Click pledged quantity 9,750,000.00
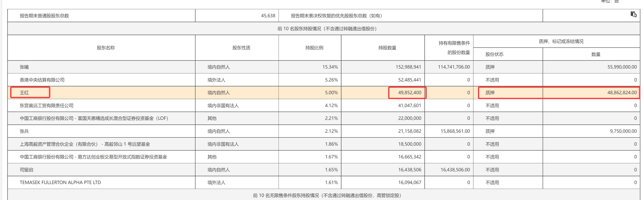Image resolution: width=644 pixels, height=200 pixels. point(623,131)
